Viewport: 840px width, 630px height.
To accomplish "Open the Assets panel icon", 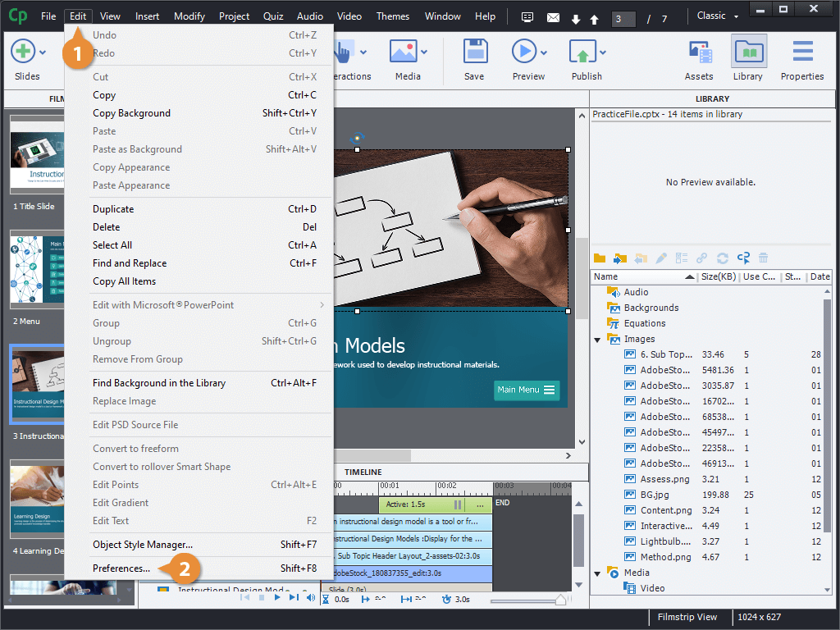I will (x=700, y=52).
